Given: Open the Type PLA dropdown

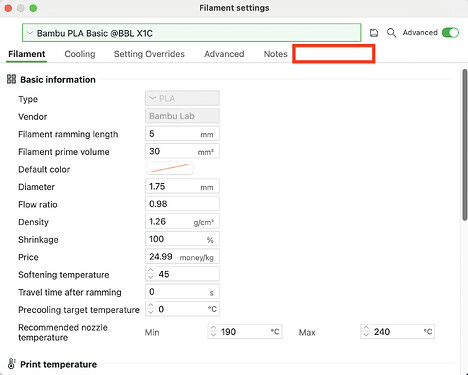Looking at the screenshot, I should pyautogui.click(x=182, y=98).
